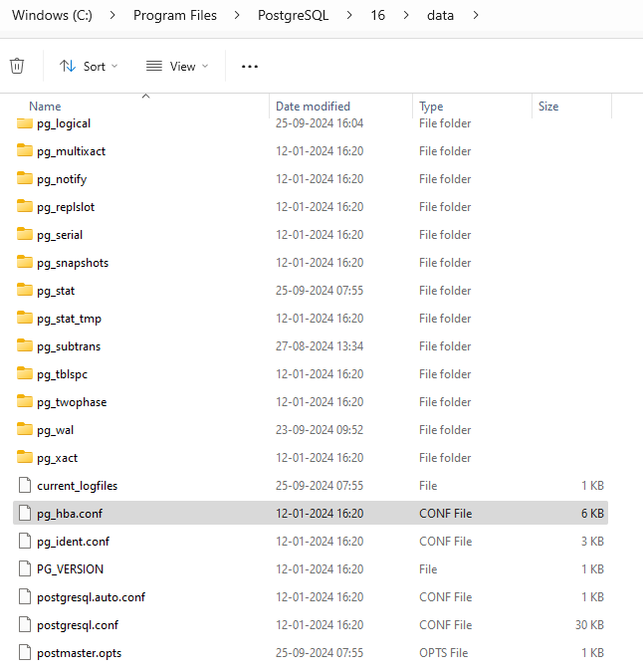Click the pg_hba.conf file icon
643x672 pixels.
click(25, 513)
